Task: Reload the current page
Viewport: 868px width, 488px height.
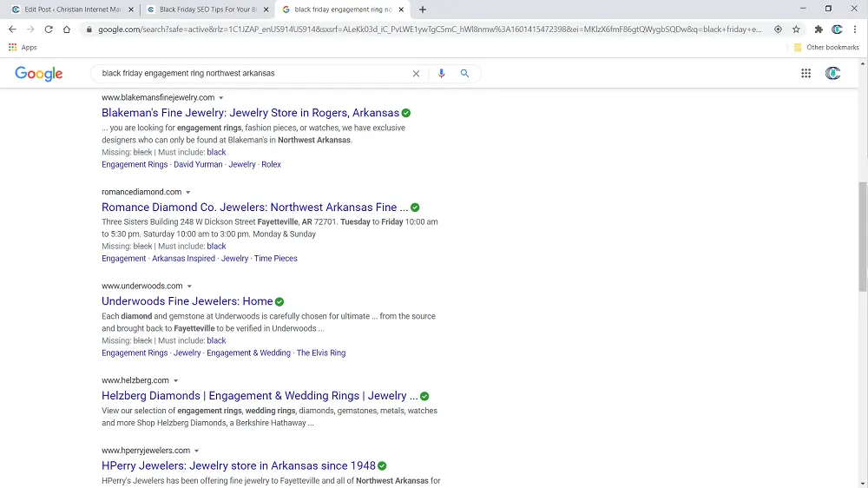Action: coord(49,30)
